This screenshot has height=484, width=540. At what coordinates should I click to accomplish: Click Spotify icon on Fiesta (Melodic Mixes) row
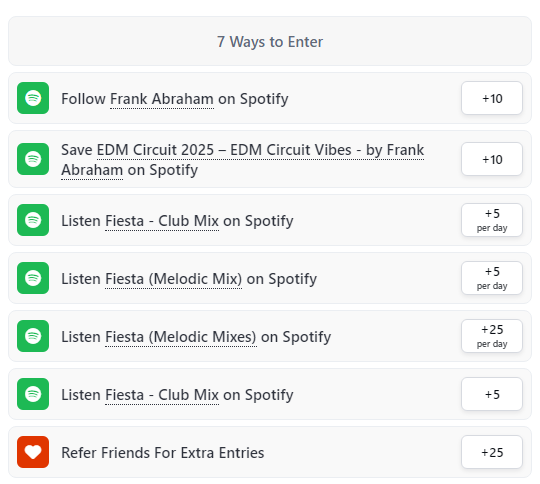(33, 336)
